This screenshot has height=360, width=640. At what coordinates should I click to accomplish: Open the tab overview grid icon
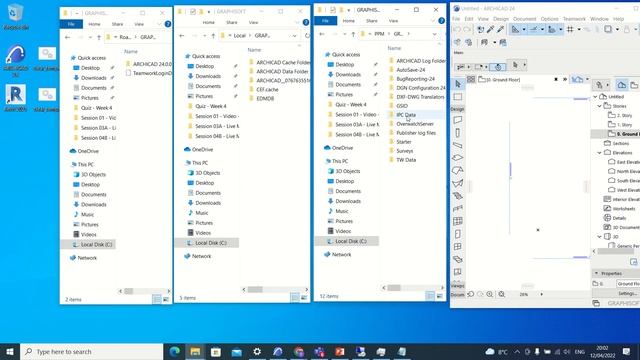pos(471,80)
